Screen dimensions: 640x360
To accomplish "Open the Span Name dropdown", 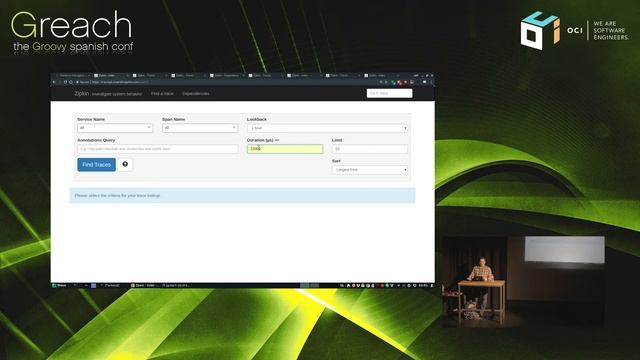I will 200,128.
